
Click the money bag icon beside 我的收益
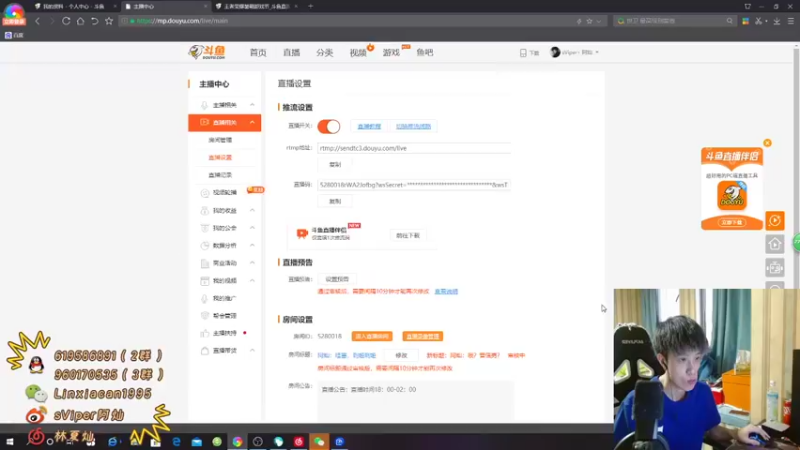[x=205, y=210]
